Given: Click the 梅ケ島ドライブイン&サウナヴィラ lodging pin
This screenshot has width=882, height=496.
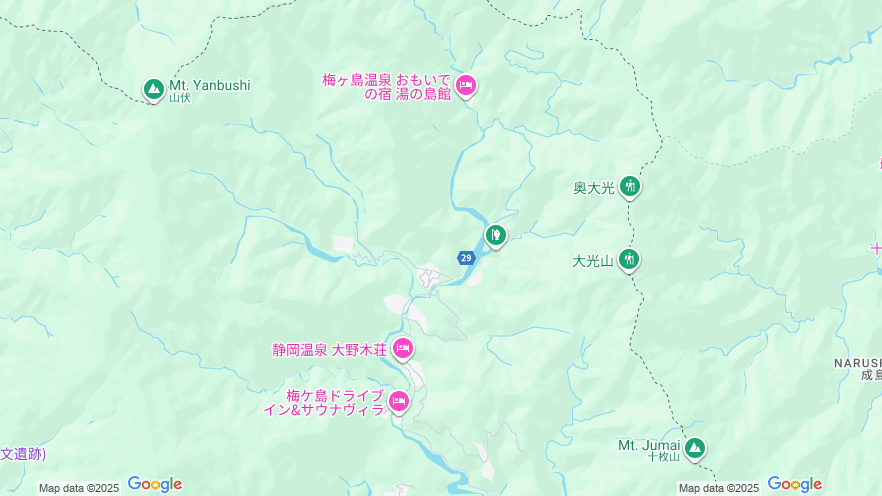Looking at the screenshot, I should point(399,402).
